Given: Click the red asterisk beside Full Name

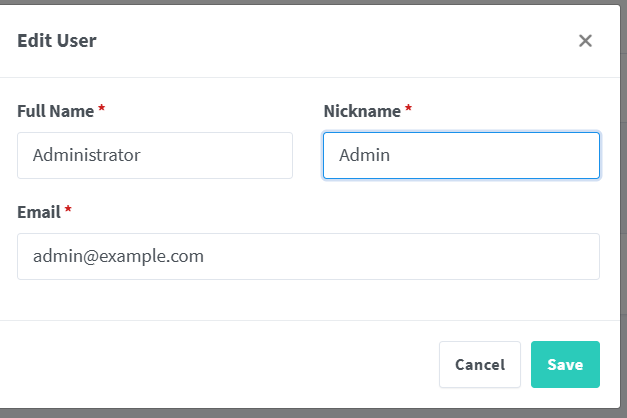Looking at the screenshot, I should [102, 108].
